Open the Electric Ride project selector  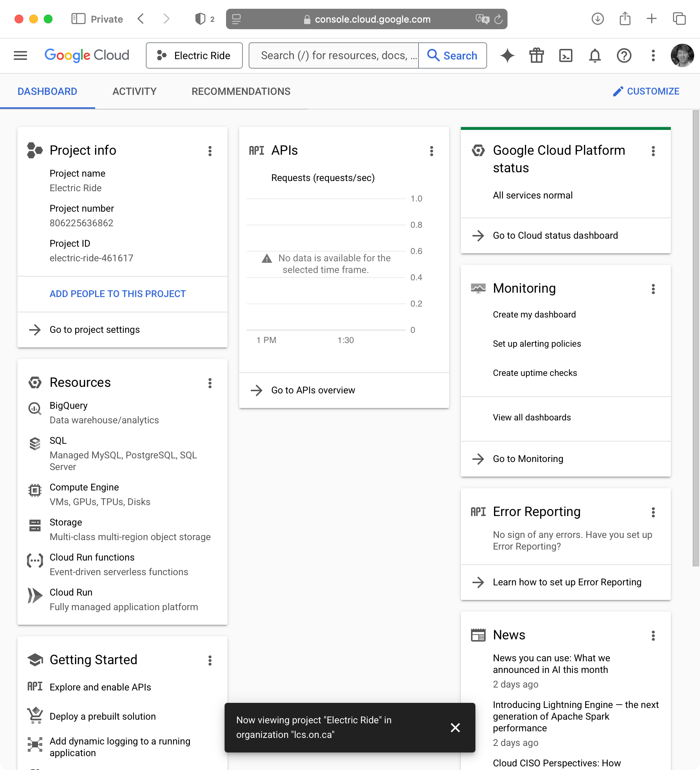(194, 55)
